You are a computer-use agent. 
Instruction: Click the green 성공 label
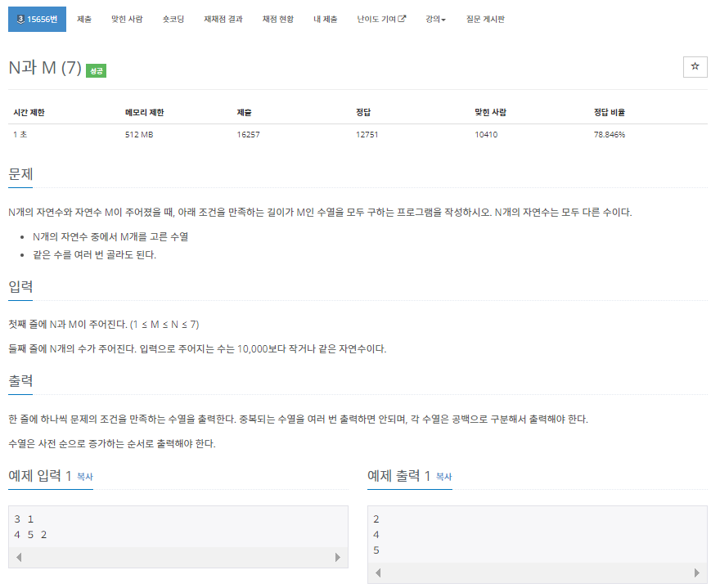click(96, 70)
